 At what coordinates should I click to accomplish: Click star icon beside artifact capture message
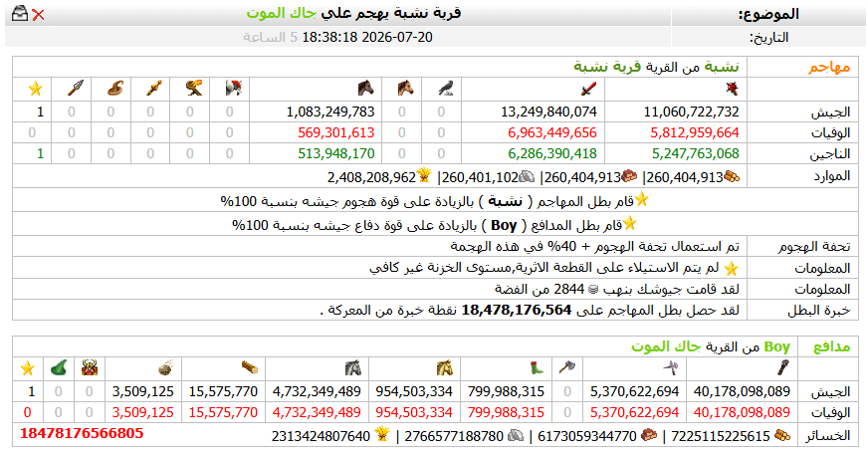732,269
